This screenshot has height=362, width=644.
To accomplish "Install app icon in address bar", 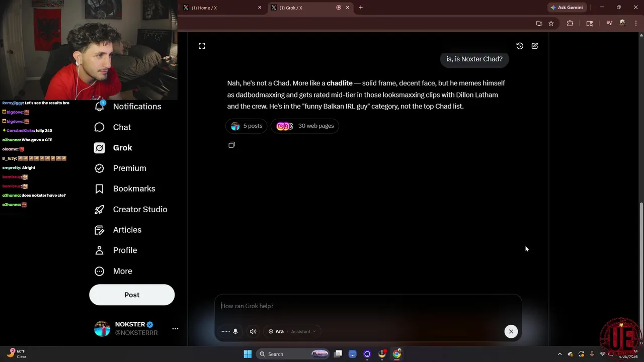I will 539,23.
